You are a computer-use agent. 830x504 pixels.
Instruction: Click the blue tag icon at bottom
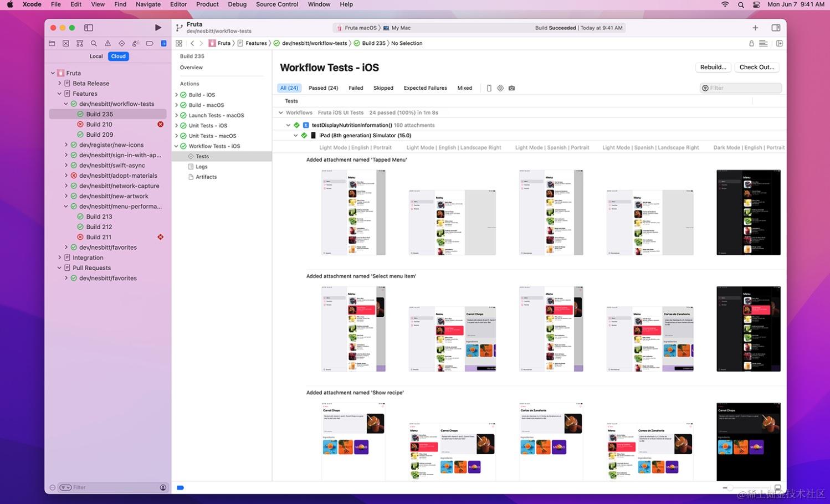click(x=180, y=488)
